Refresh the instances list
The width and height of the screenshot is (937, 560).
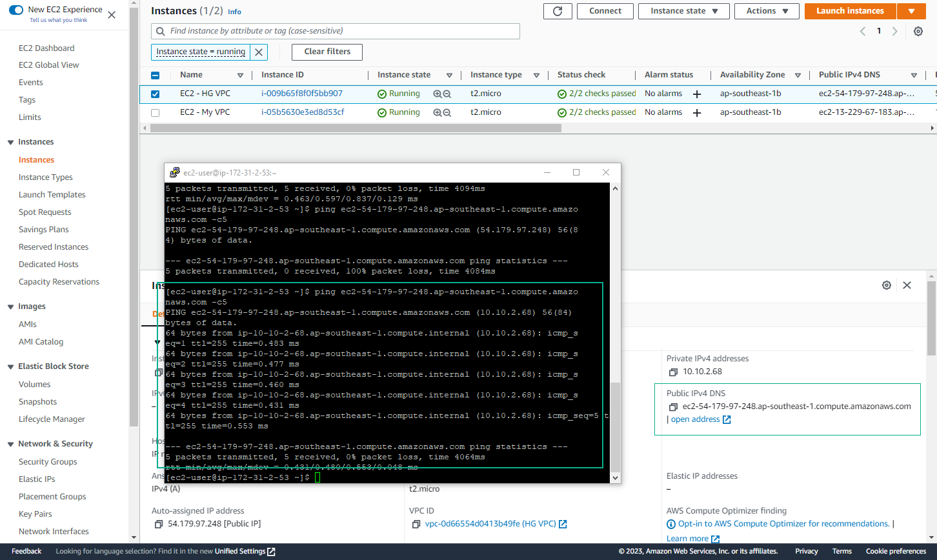pyautogui.click(x=558, y=11)
